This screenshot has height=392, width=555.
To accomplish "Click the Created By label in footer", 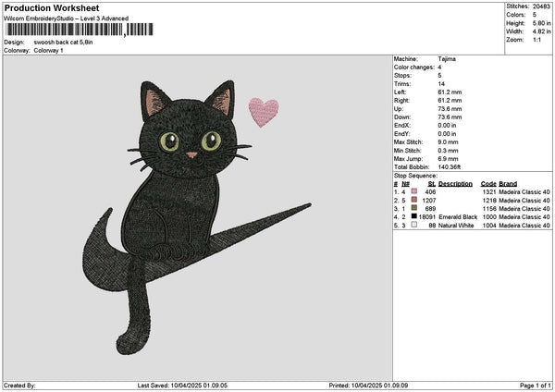I will [x=19, y=386].
